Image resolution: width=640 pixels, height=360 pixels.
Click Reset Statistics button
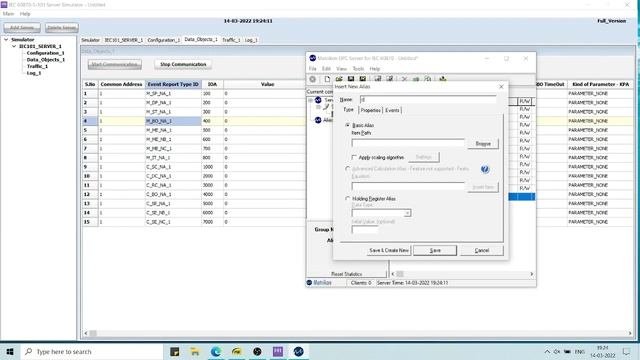(347, 274)
